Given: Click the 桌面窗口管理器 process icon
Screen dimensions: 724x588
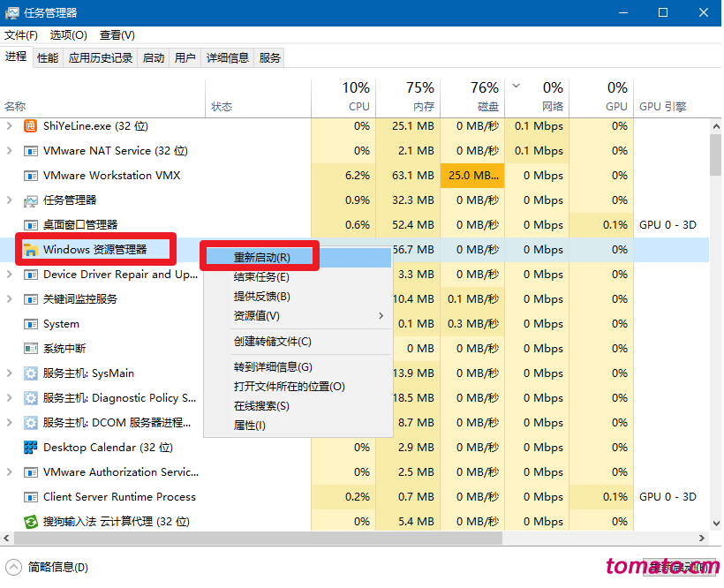Looking at the screenshot, I should click(x=31, y=225).
